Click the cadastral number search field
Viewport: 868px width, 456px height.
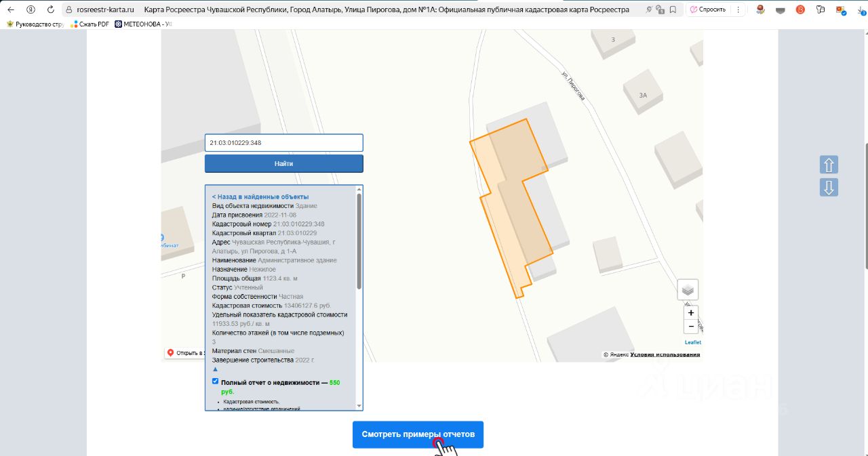tap(284, 143)
